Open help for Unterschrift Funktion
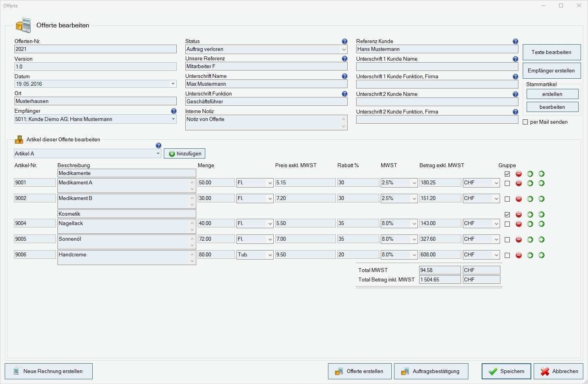588x384 pixels. coord(344,94)
